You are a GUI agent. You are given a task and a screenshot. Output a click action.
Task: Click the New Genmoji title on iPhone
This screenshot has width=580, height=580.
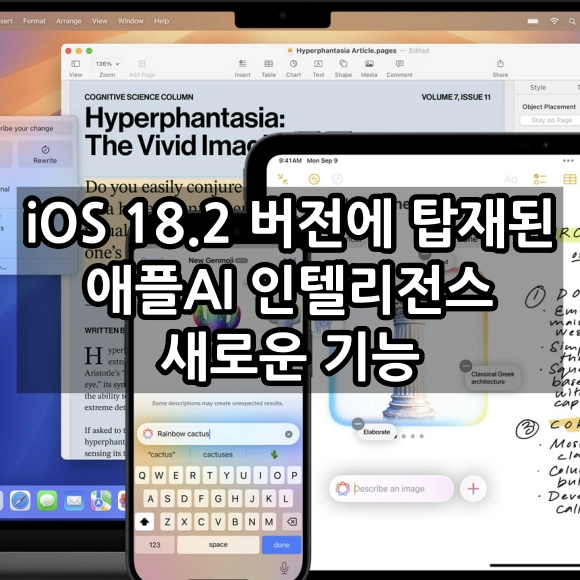coord(211,260)
